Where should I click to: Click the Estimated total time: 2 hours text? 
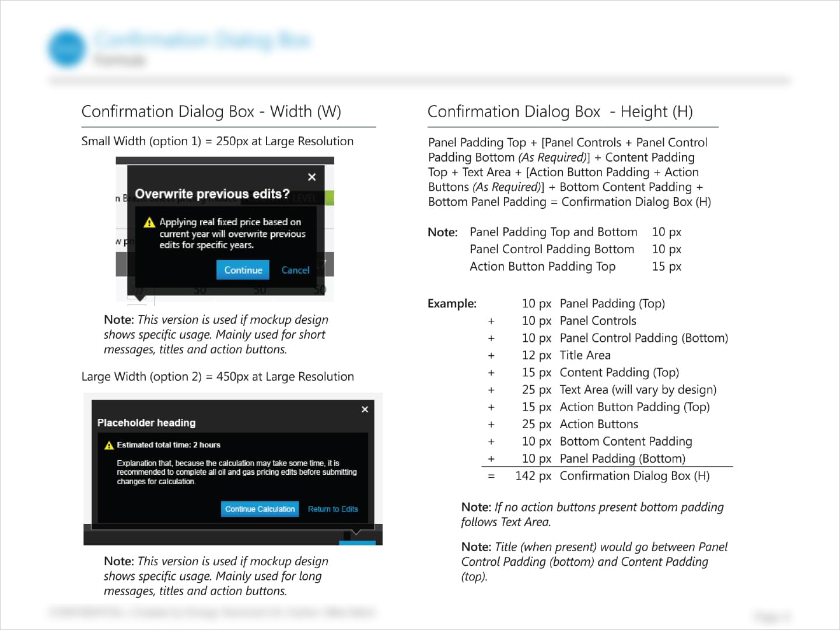(169, 445)
